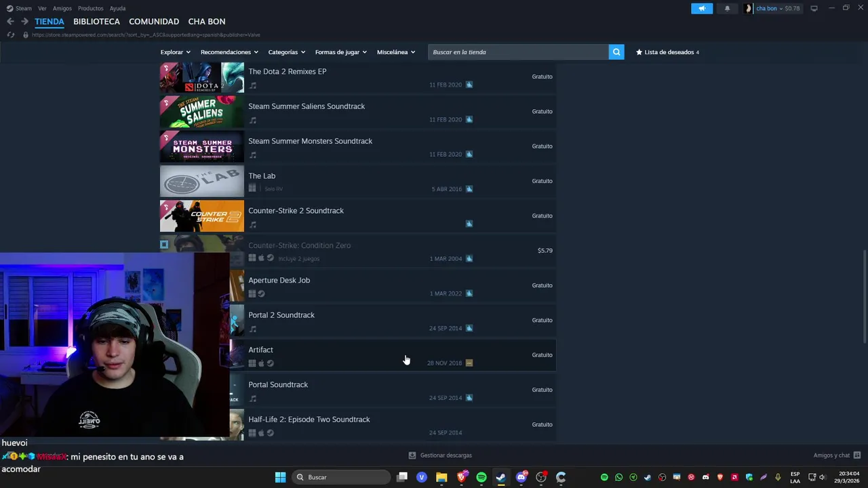
Task: Go forward with the right arrow
Action: 24,22
